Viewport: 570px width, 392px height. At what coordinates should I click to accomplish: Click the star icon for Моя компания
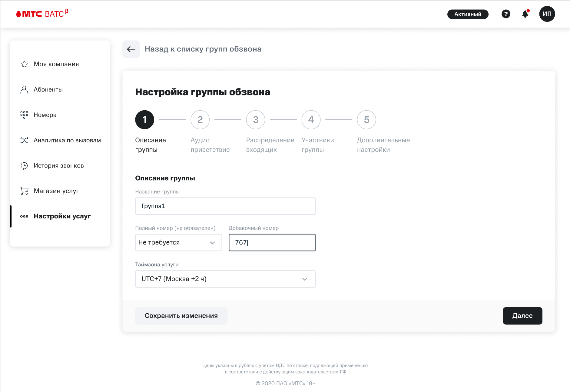pos(24,64)
